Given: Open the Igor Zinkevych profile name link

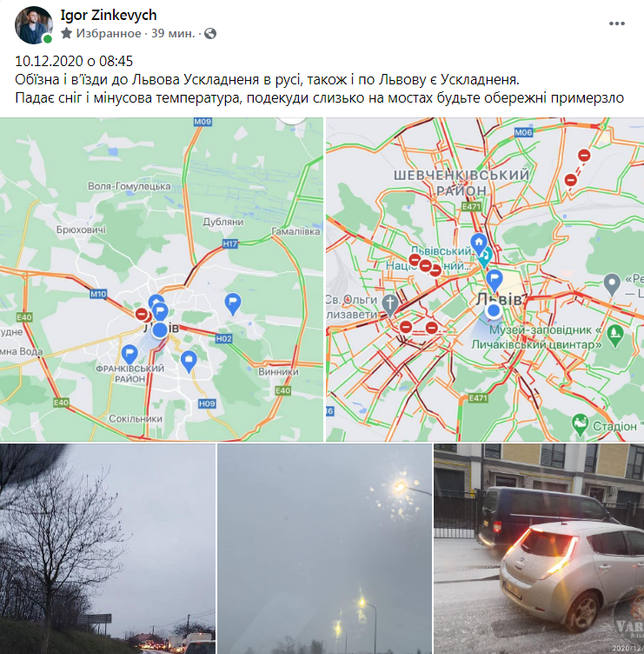Looking at the screenshot, I should [x=109, y=15].
